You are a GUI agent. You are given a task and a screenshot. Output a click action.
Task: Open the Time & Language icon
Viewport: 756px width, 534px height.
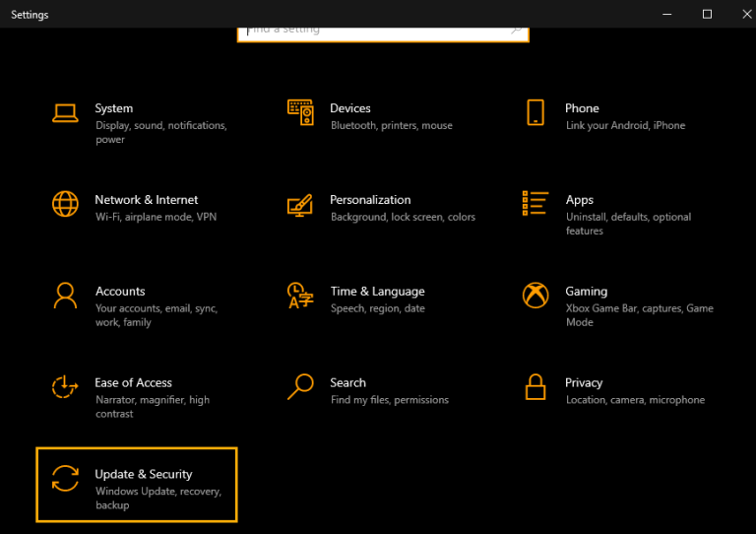click(x=300, y=295)
